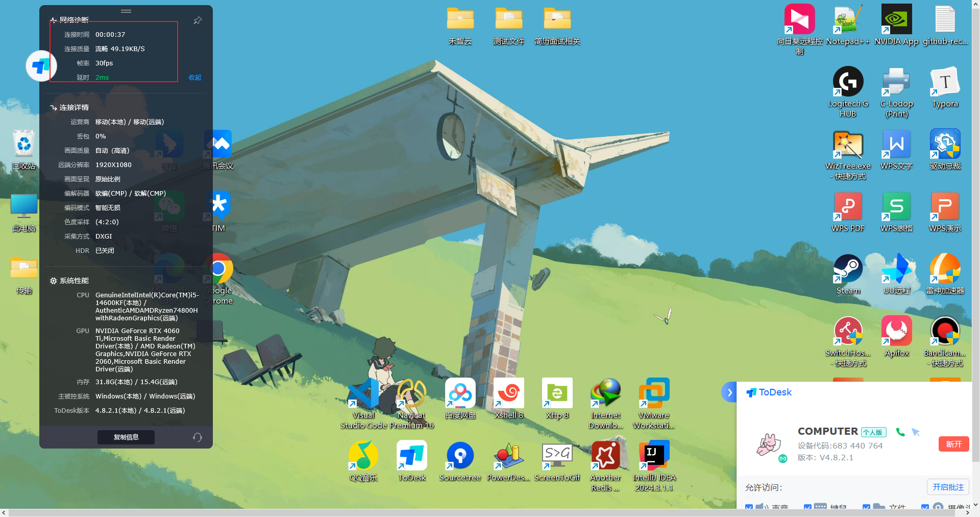Screen dimensions: 980x517
Task: Click the 断开 disconnect button in ToDesk
Action: tap(953, 444)
